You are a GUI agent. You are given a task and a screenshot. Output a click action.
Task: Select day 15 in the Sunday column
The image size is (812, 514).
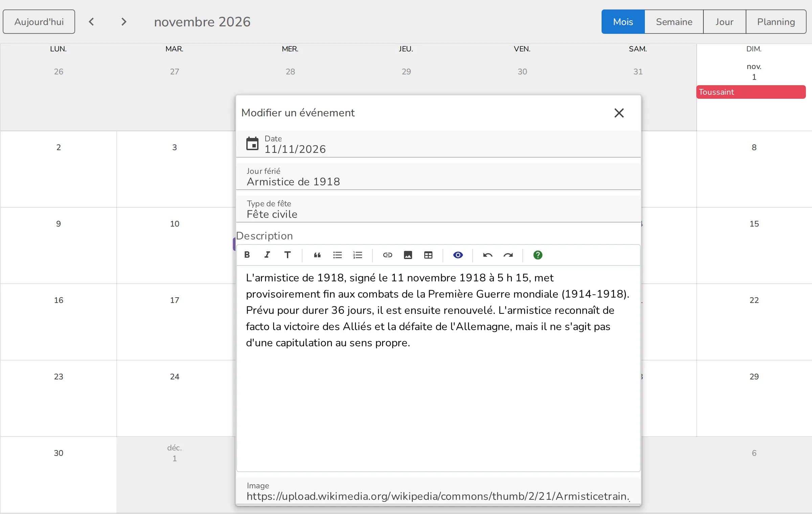(754, 224)
